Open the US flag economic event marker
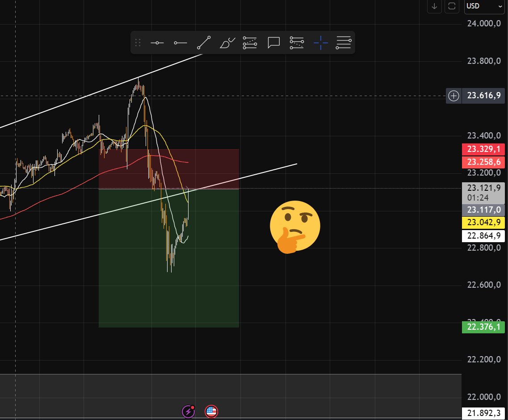Image resolution: width=508 pixels, height=420 pixels. (211, 411)
